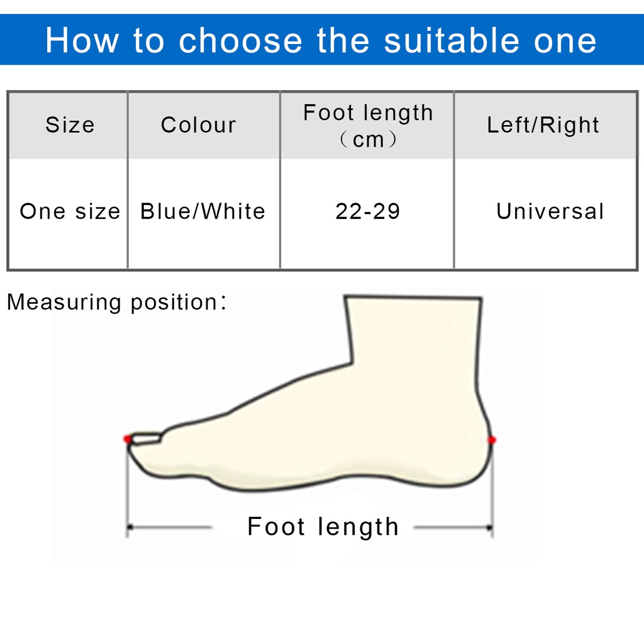The height and width of the screenshot is (644, 644).
Task: Click the "Blue/White" colour cell
Action: (x=203, y=211)
